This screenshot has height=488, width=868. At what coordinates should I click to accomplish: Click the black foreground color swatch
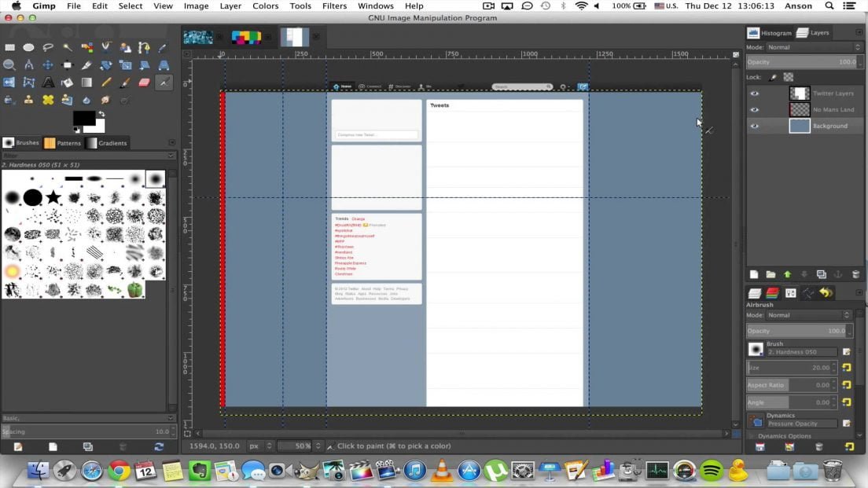[83, 118]
